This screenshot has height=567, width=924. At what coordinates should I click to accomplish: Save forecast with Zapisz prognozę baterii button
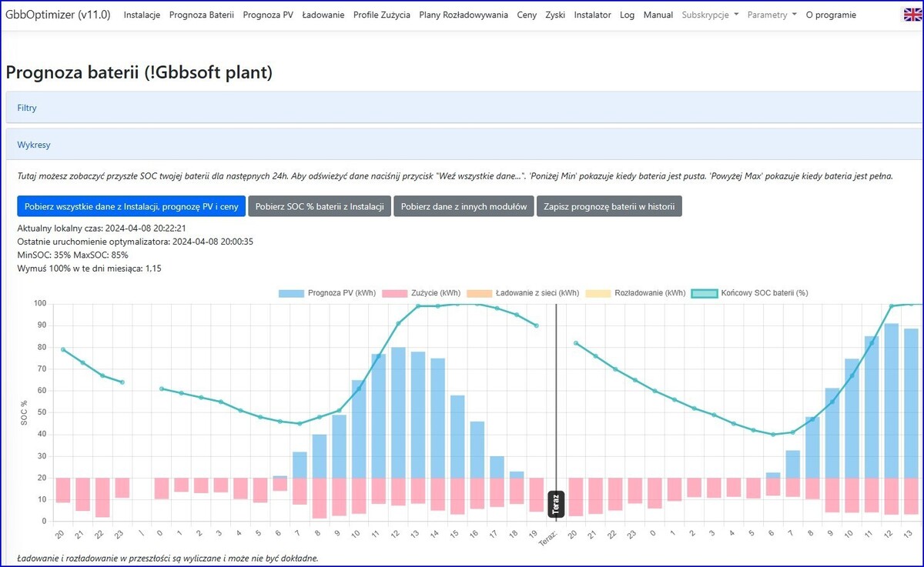pyautogui.click(x=608, y=206)
